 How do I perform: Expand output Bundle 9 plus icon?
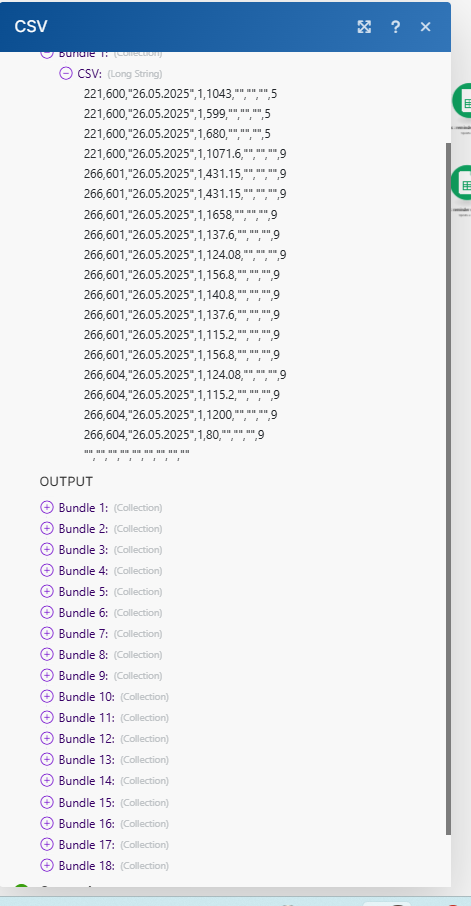[x=47, y=675]
